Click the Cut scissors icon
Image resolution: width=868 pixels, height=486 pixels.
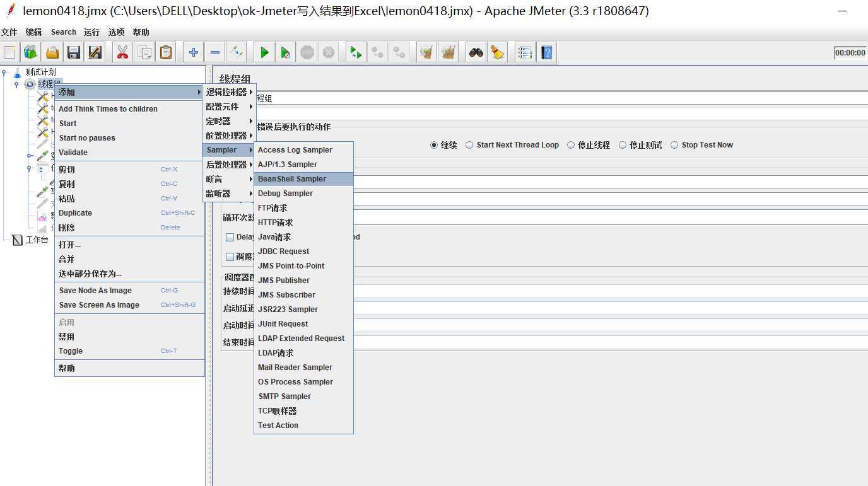point(122,52)
